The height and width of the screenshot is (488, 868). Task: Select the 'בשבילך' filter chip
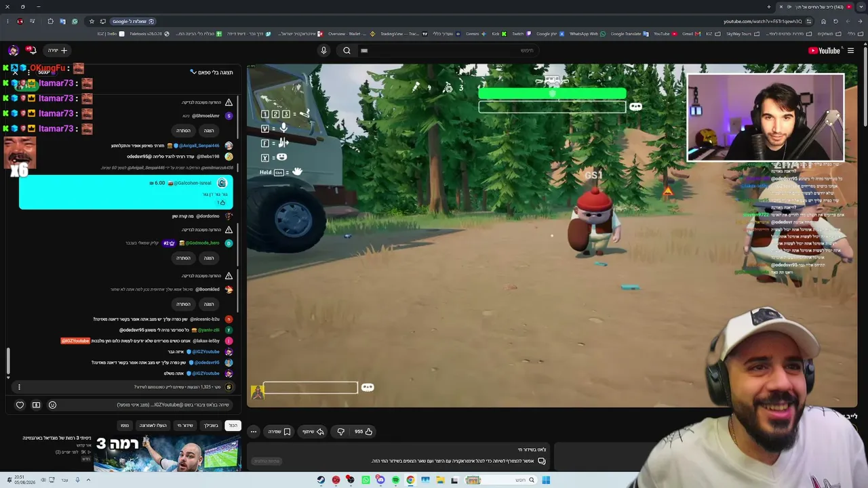pos(211,426)
